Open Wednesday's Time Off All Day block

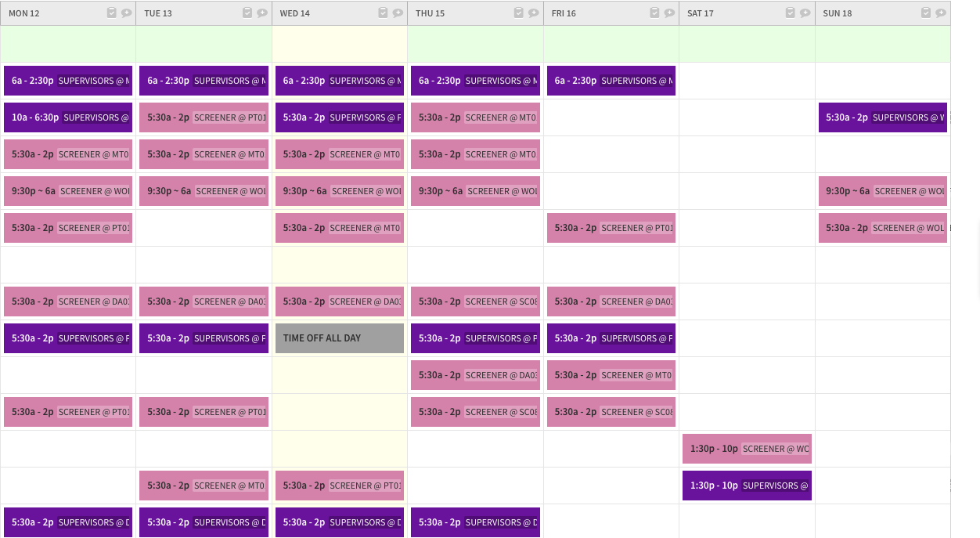click(x=340, y=338)
